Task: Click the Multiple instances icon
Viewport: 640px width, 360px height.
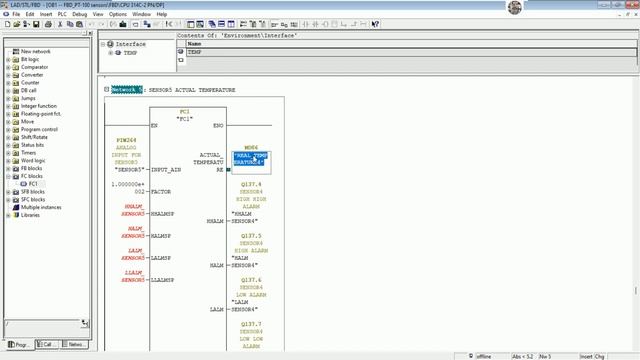Action: point(16,207)
